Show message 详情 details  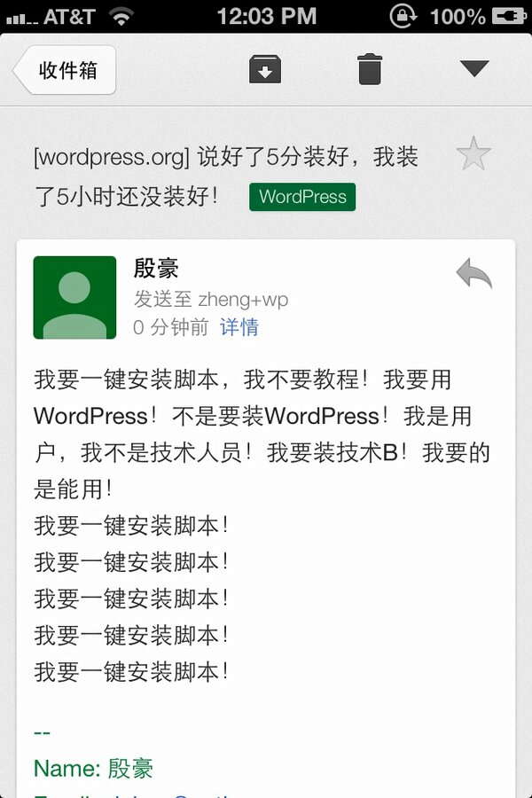[239, 326]
